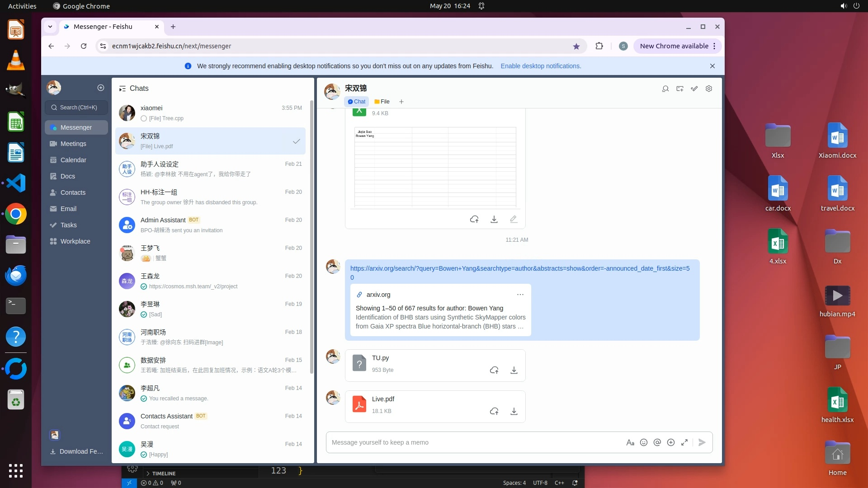Viewport: 868px width, 488px height.
Task: Open emoji picker in message box
Action: click(644, 442)
